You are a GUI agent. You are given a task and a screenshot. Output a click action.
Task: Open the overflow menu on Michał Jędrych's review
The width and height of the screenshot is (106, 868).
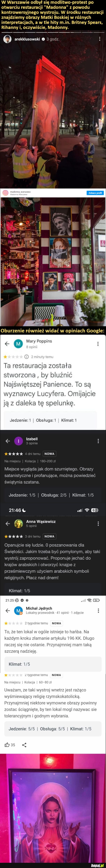pyautogui.click(x=98, y=611)
